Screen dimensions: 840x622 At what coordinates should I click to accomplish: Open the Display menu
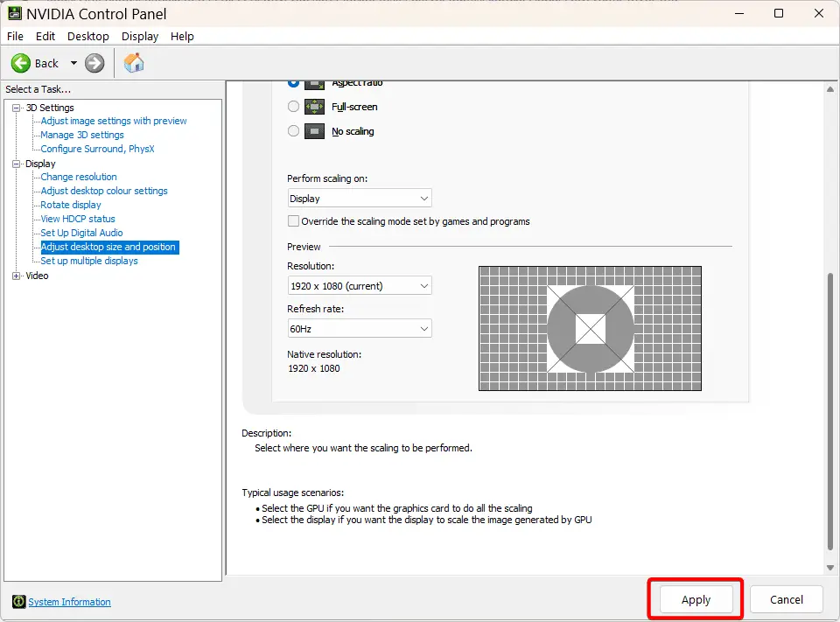point(140,37)
